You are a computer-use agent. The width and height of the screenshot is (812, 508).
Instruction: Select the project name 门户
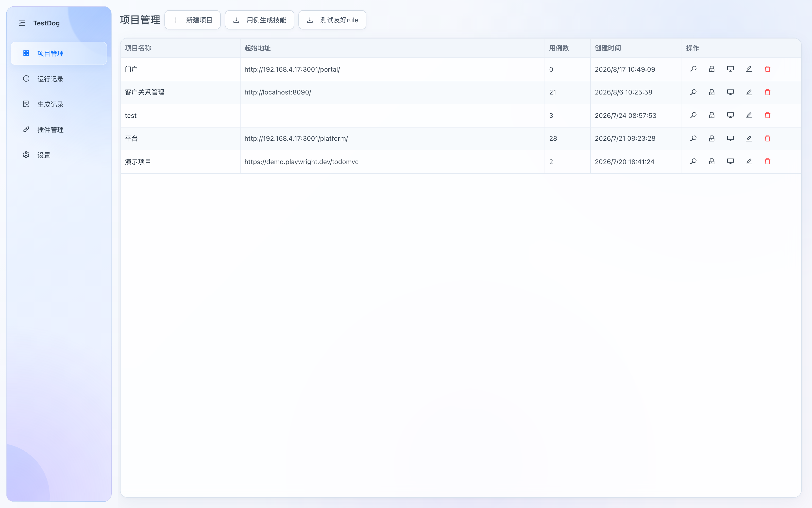[131, 69]
